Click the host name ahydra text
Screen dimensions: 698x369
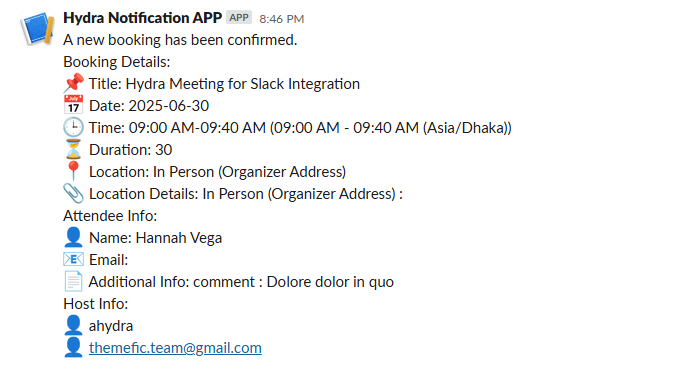pyautogui.click(x=111, y=326)
